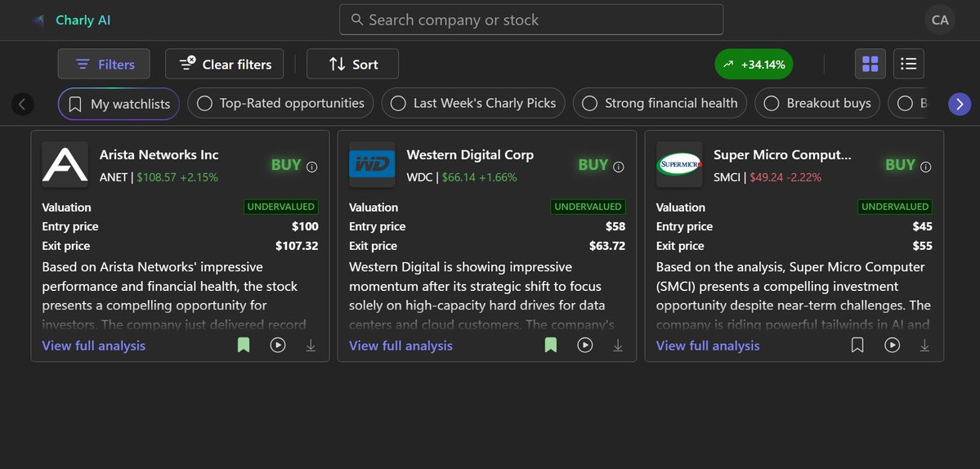Click the ANET ticker price line
Viewport: 980px width, 469px height.
[159, 177]
